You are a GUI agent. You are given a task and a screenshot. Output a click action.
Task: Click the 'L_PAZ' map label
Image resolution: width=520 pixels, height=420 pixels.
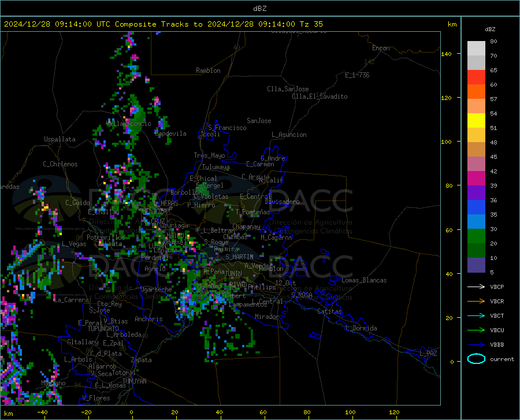tap(428, 354)
